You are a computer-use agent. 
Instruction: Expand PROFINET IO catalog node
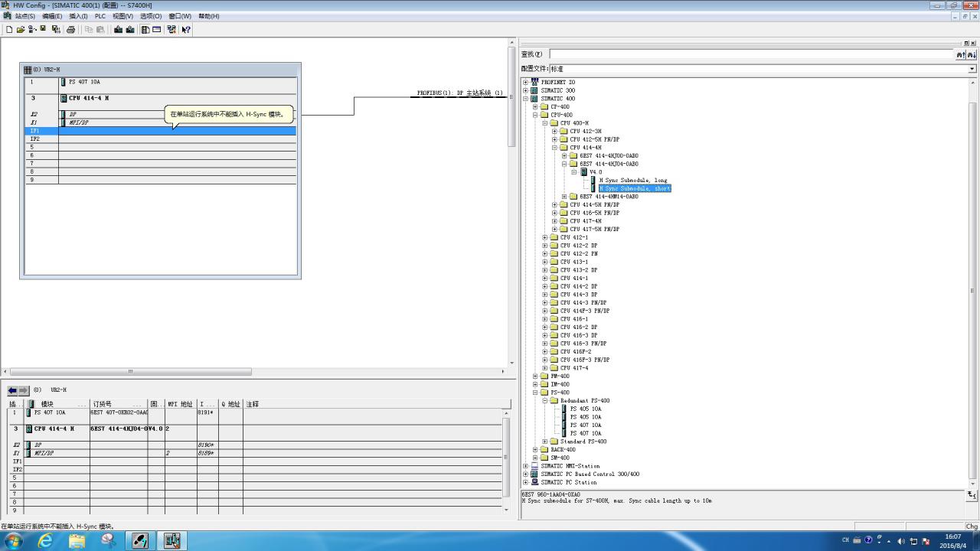[x=525, y=83]
